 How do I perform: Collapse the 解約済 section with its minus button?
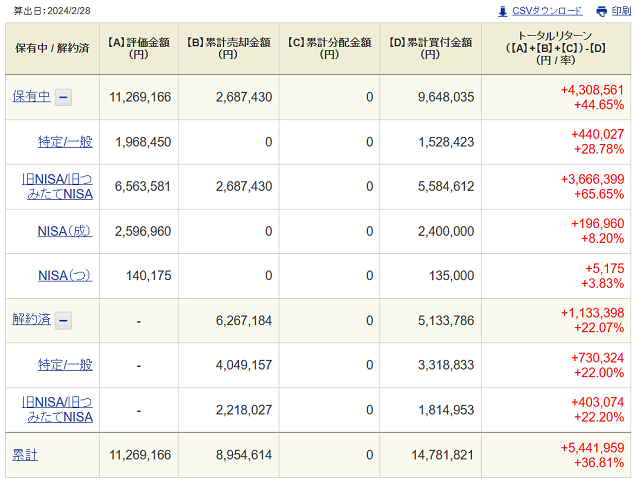point(63,321)
